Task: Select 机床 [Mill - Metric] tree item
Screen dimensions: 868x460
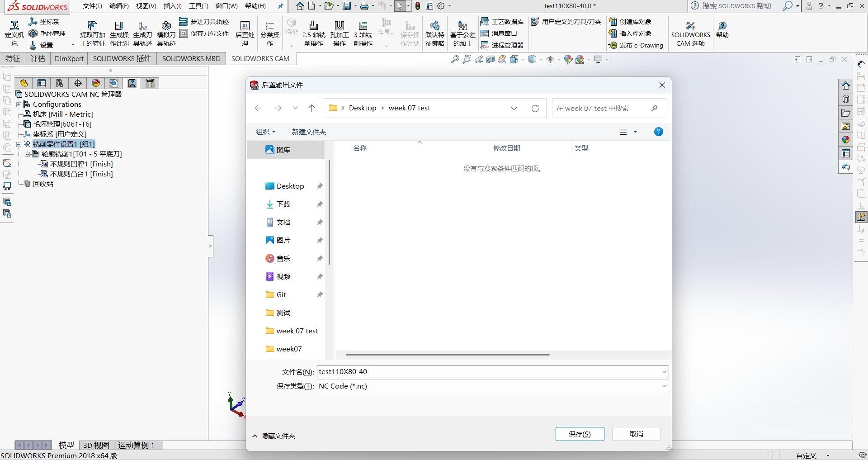Action: (63, 114)
